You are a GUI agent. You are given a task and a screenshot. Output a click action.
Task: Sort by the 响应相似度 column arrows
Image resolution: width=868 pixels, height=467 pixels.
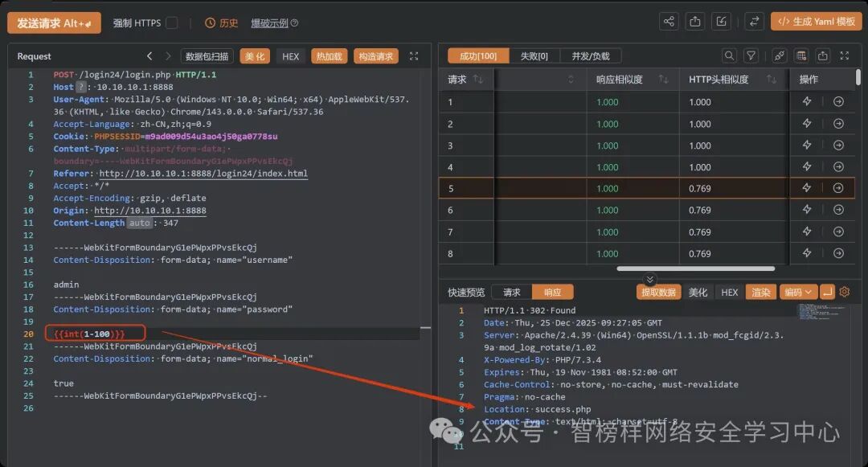664,80
